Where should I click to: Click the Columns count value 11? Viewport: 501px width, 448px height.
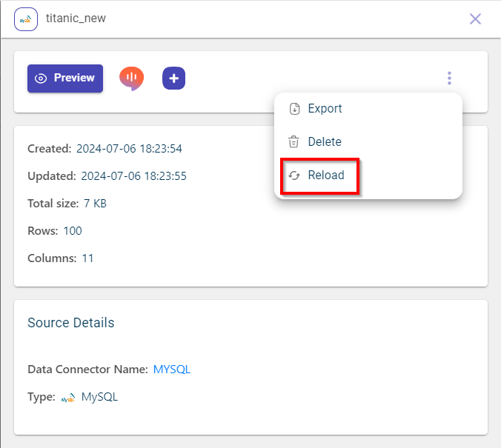87,258
